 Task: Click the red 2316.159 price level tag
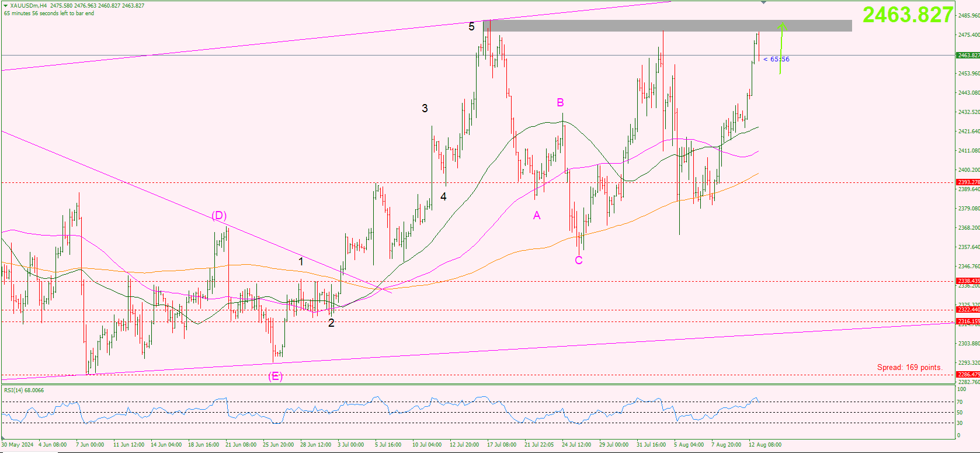968,321
